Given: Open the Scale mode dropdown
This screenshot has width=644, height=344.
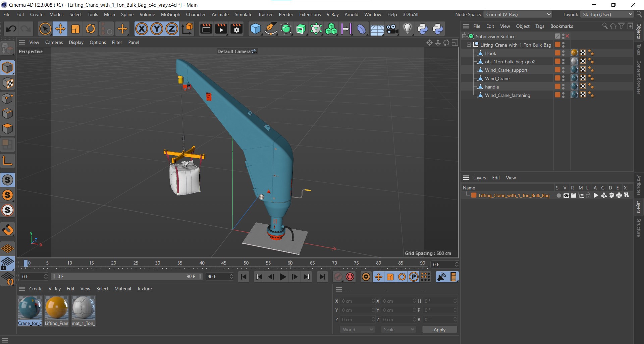Looking at the screenshot, I should coord(398,330).
